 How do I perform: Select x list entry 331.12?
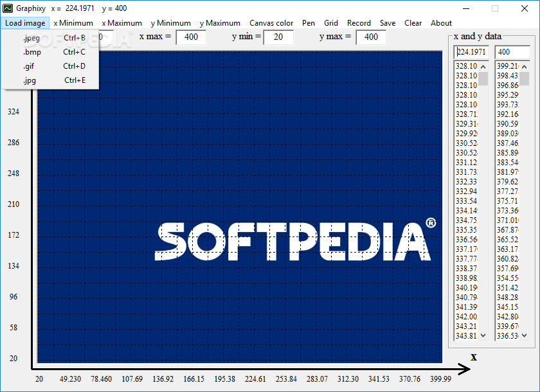467,163
